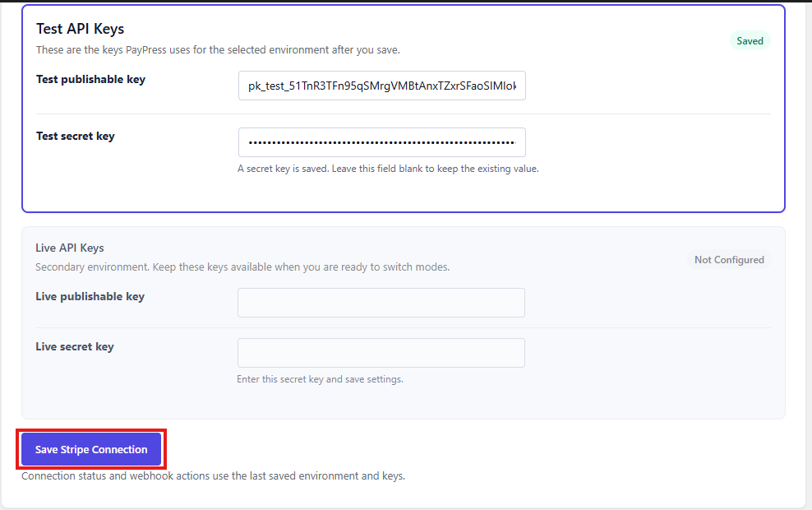The image size is (812, 510).
Task: Click the 'A secret key is saved' hint
Action: click(x=388, y=169)
